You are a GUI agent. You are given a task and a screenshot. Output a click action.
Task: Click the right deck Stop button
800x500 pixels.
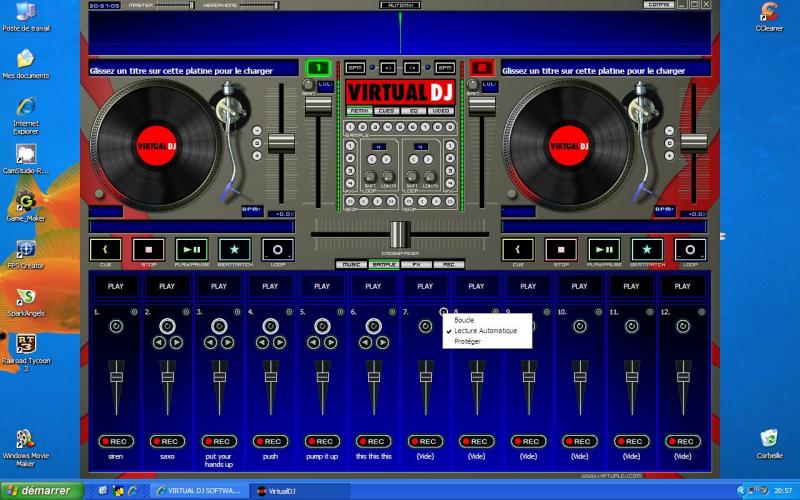pos(560,249)
